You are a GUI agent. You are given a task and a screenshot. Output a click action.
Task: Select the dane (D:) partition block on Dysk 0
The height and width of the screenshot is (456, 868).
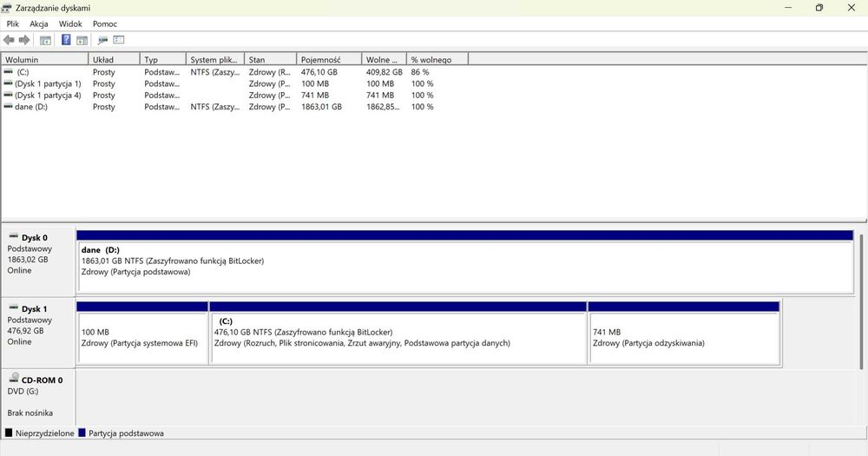pos(465,262)
